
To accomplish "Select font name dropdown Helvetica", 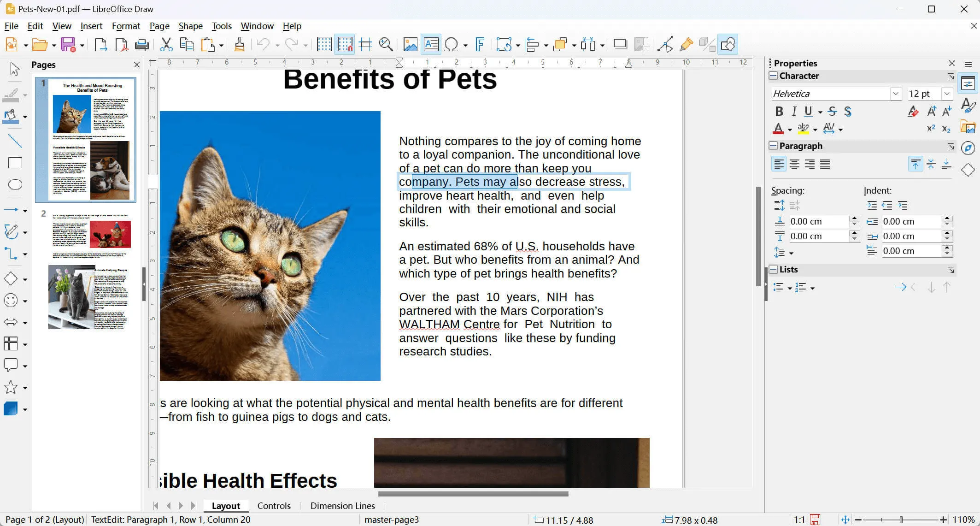I will (834, 94).
